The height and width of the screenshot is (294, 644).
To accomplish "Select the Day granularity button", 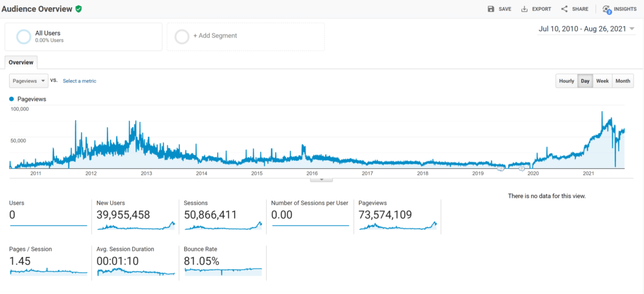I will pos(585,81).
